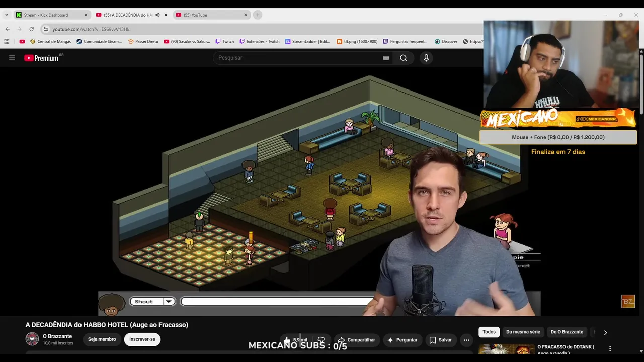Open the tft.png bookmark

(357, 42)
